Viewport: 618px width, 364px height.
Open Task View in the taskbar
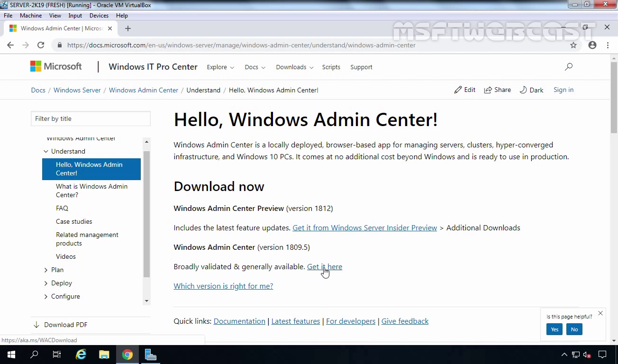click(x=57, y=355)
